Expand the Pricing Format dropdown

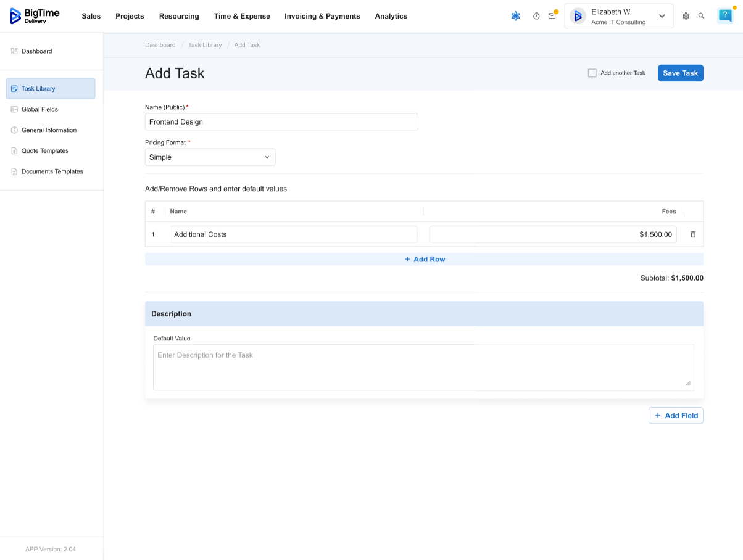click(210, 157)
